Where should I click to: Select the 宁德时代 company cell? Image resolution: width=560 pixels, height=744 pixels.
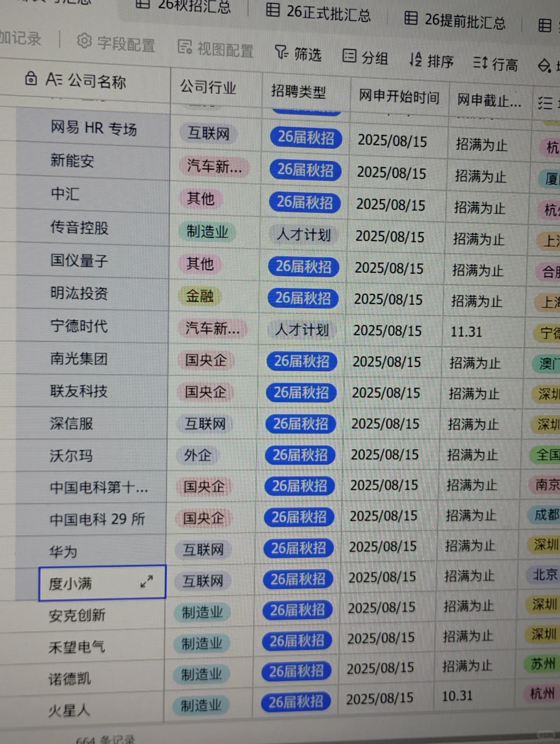click(93, 326)
